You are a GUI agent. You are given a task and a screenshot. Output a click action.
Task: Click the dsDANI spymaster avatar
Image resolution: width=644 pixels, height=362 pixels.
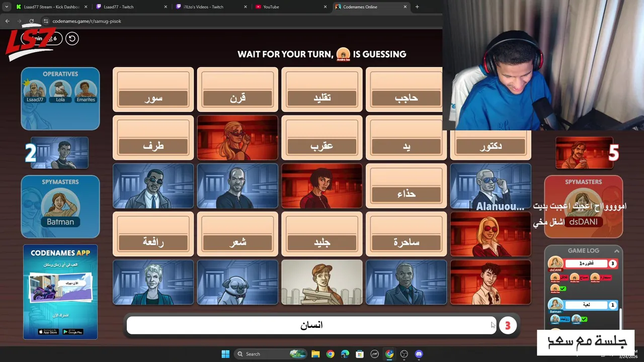[x=583, y=207]
